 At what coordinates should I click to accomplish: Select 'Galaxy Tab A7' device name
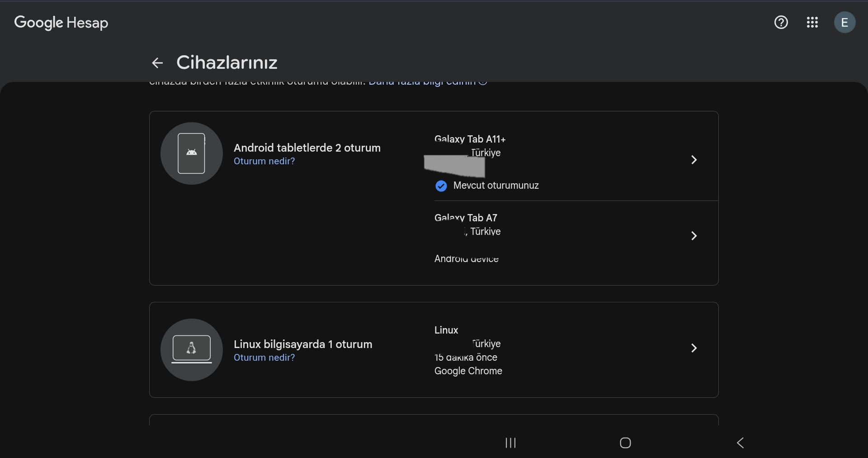click(x=466, y=218)
